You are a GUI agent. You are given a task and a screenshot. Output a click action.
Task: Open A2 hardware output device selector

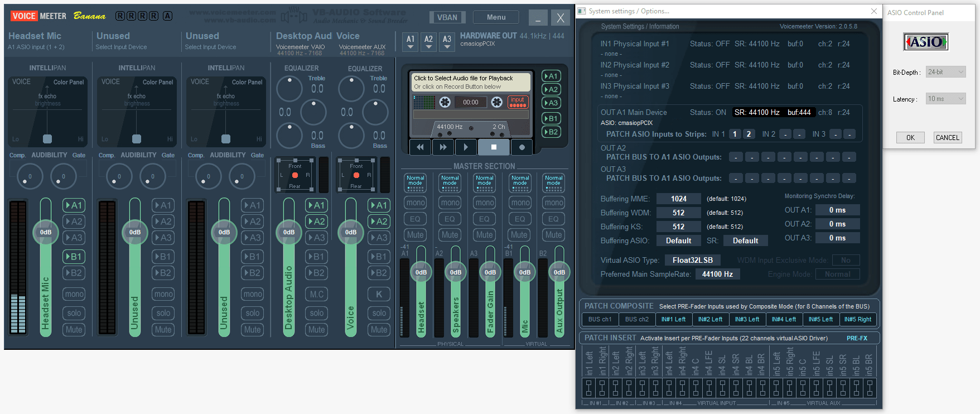[x=428, y=41]
